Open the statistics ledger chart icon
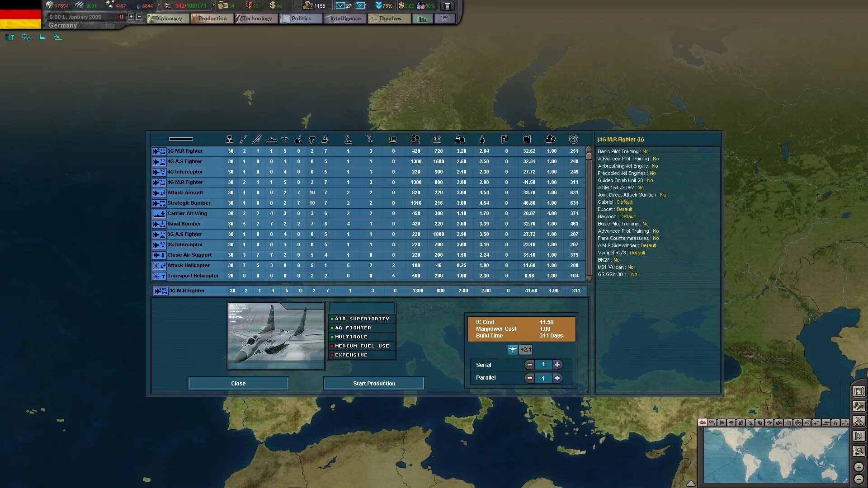868x488 pixels. [423, 19]
